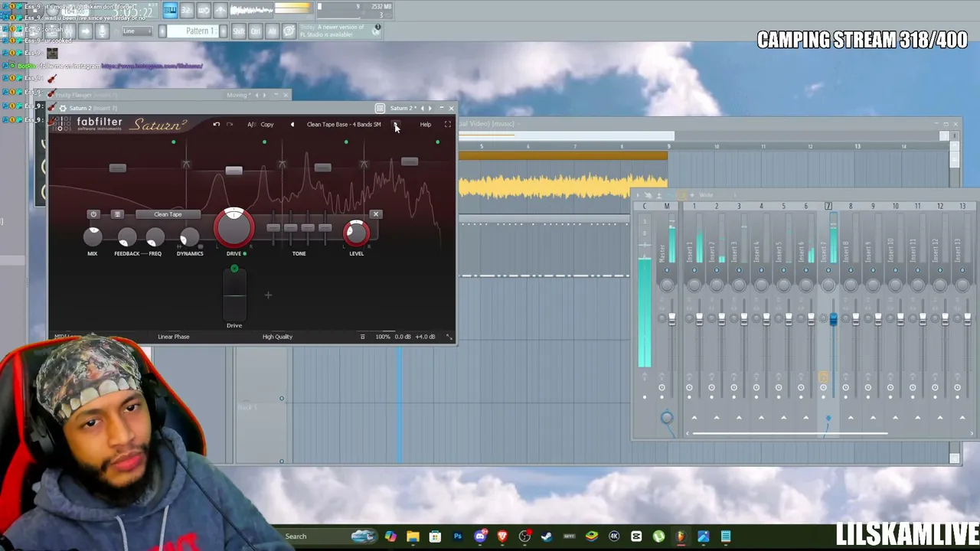The height and width of the screenshot is (551, 980).
Task: Click the highlighted band level handle
Action: (x=234, y=170)
